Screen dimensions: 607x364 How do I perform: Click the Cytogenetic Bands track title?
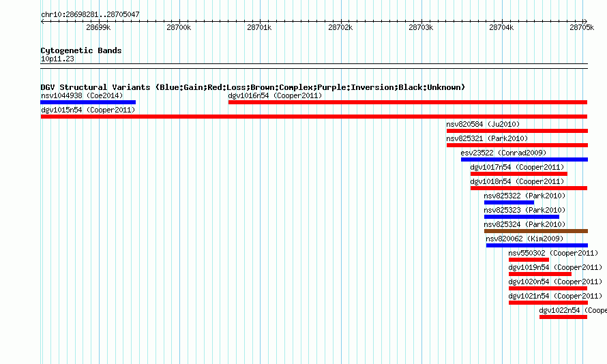tap(81, 50)
